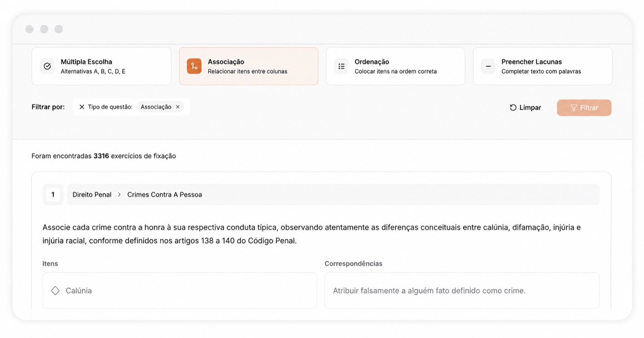Choose the Múltipla Escolha question type
Image resolution: width=644 pixels, height=338 pixels.
pos(101,66)
